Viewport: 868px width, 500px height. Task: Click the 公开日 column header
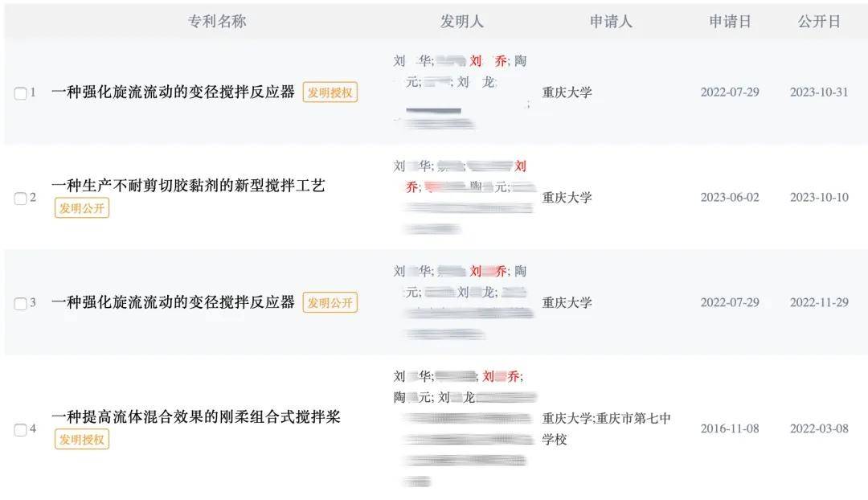coord(820,22)
